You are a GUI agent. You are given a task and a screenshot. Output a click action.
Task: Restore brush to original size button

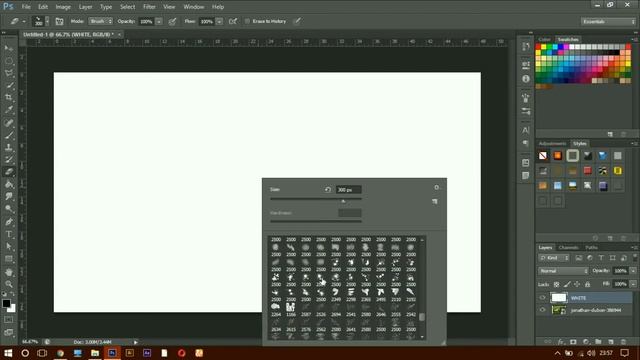coord(327,189)
